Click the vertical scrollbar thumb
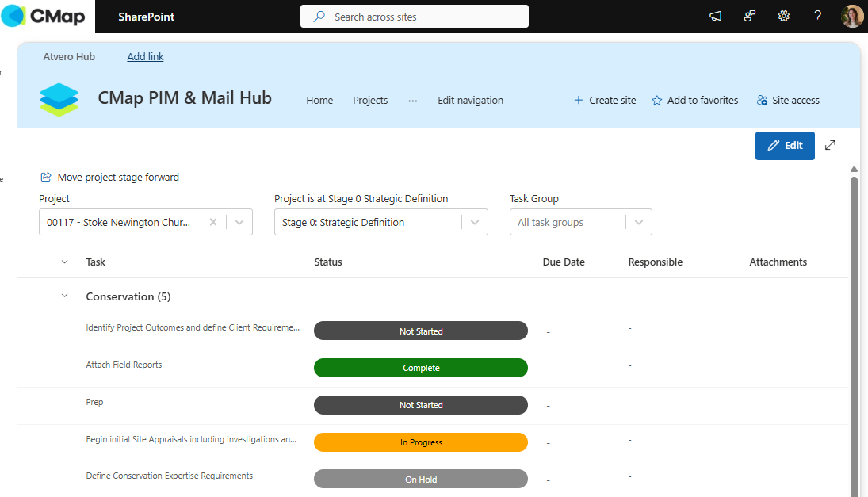Viewport: 868px width, 497px height. pos(854,336)
